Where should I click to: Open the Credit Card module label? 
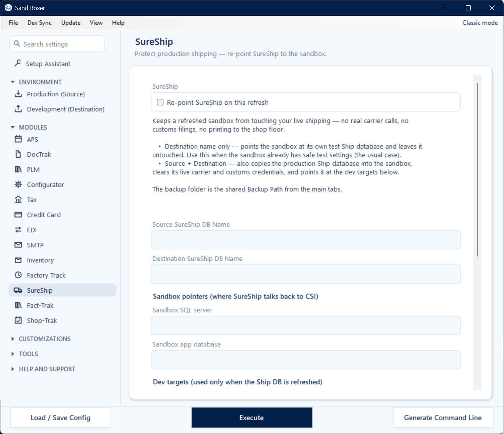coord(44,215)
